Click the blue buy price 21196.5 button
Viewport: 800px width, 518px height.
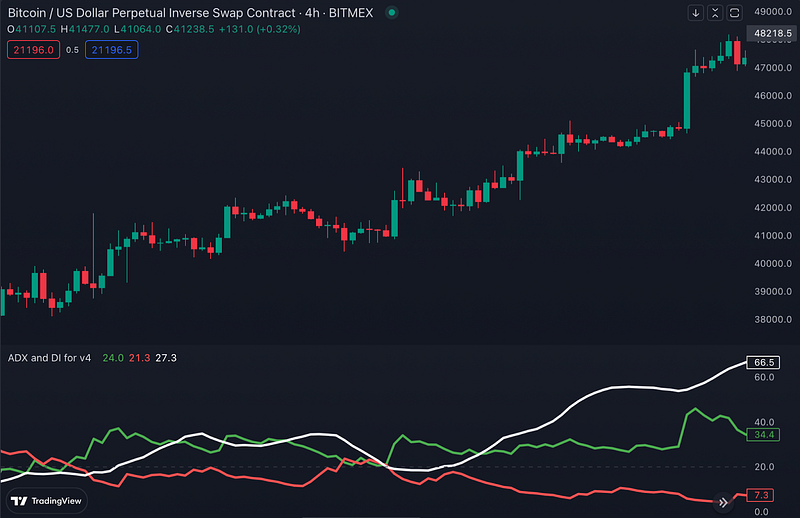tap(112, 50)
